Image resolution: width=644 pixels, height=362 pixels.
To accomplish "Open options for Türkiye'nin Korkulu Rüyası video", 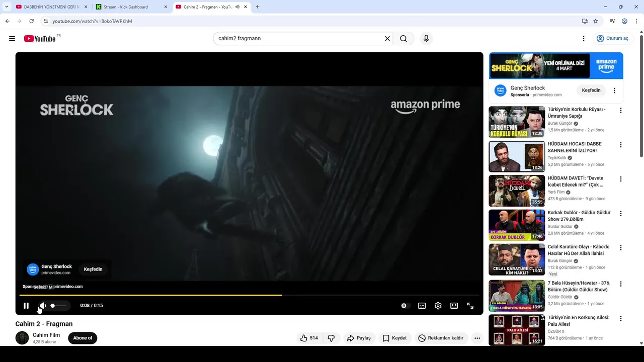I will point(621,111).
